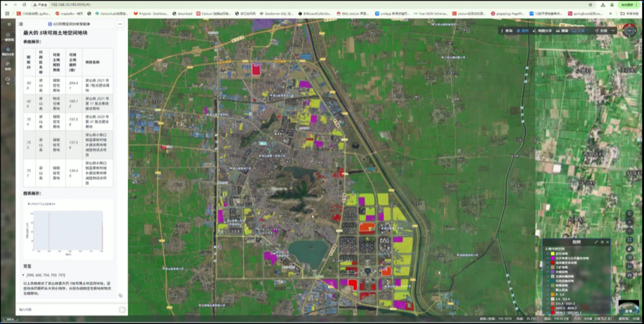Open the GeoServer SQL bookmark
The height and width of the screenshot is (324, 644).
[276, 14]
